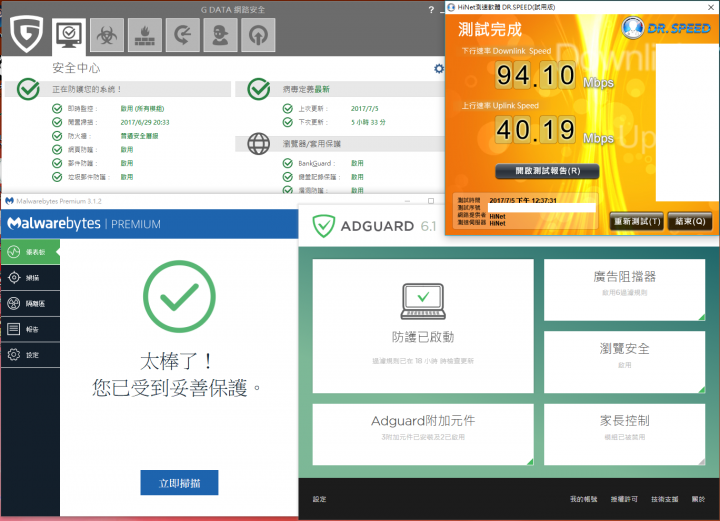Toggle the Adguard 防護已啟動 protection tile
The height and width of the screenshot is (521, 720).
coord(423,326)
